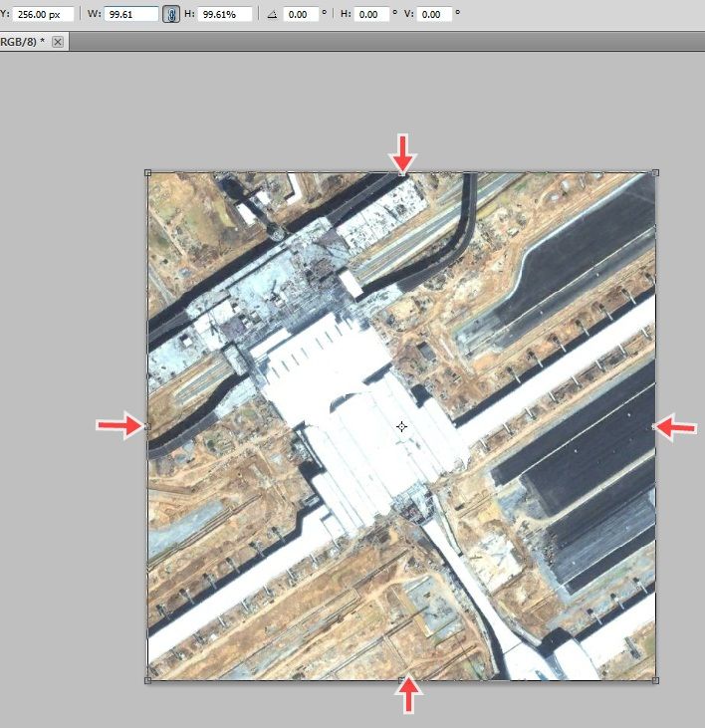
Task: Click the top-middle transform edge handle
Action: click(401, 173)
